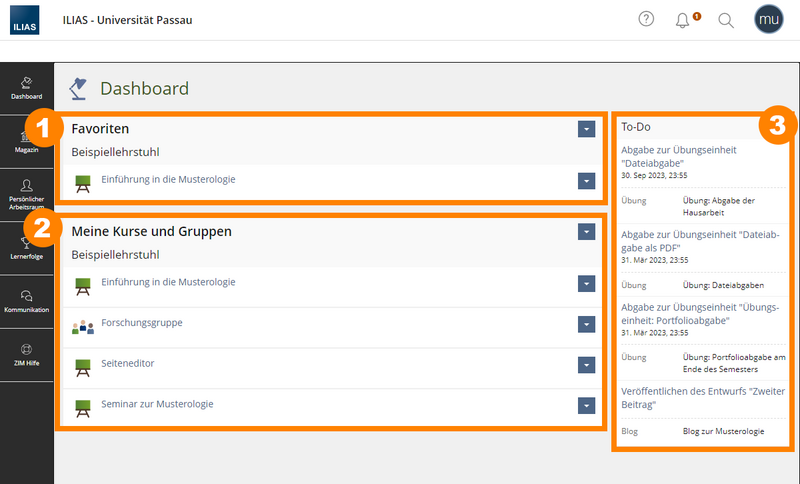
Task: Click the ILIAS logo icon
Action: pos(24,20)
